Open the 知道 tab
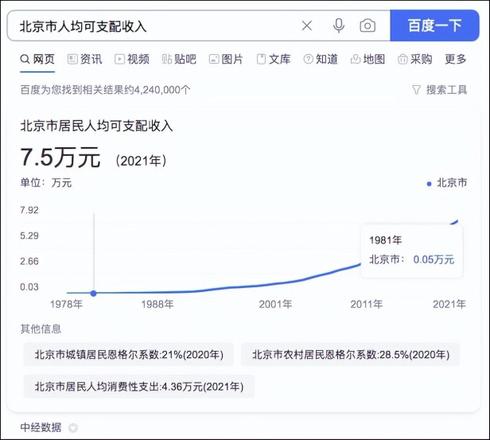This screenshot has width=490, height=440. 321,59
